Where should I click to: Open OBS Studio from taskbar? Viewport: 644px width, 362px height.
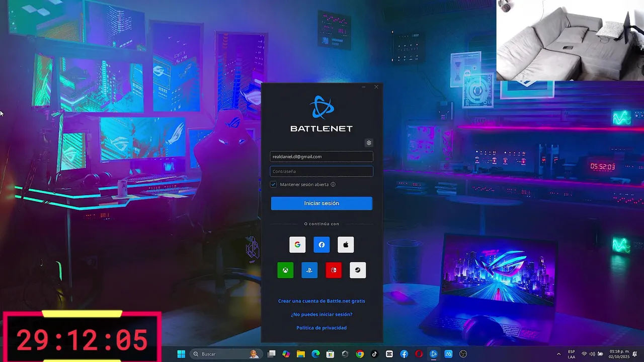(x=463, y=354)
